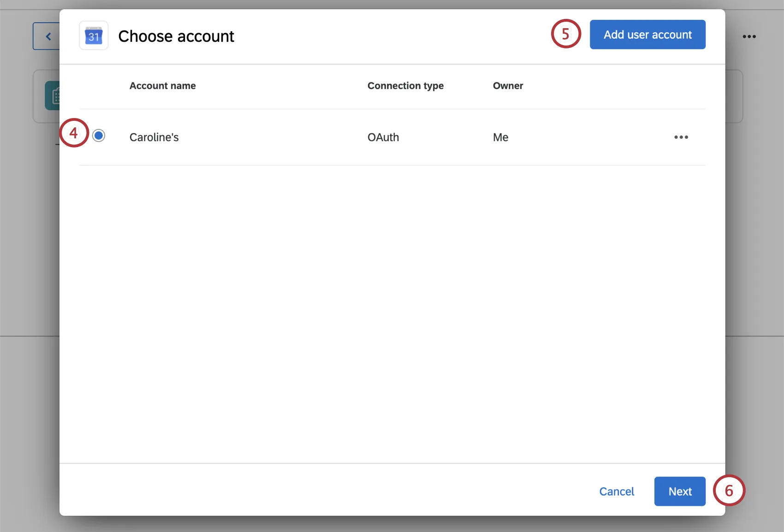The height and width of the screenshot is (532, 784).
Task: Click the Account name column header
Action: pyautogui.click(x=162, y=86)
